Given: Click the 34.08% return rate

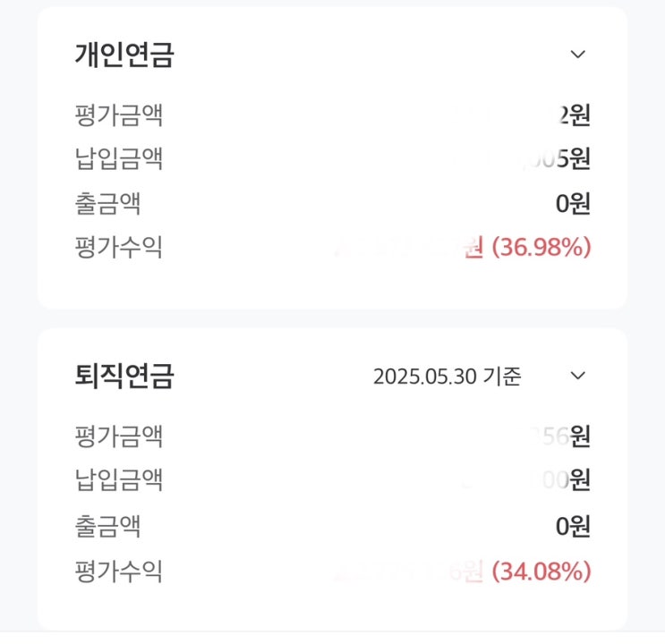Looking at the screenshot, I should (542, 570).
